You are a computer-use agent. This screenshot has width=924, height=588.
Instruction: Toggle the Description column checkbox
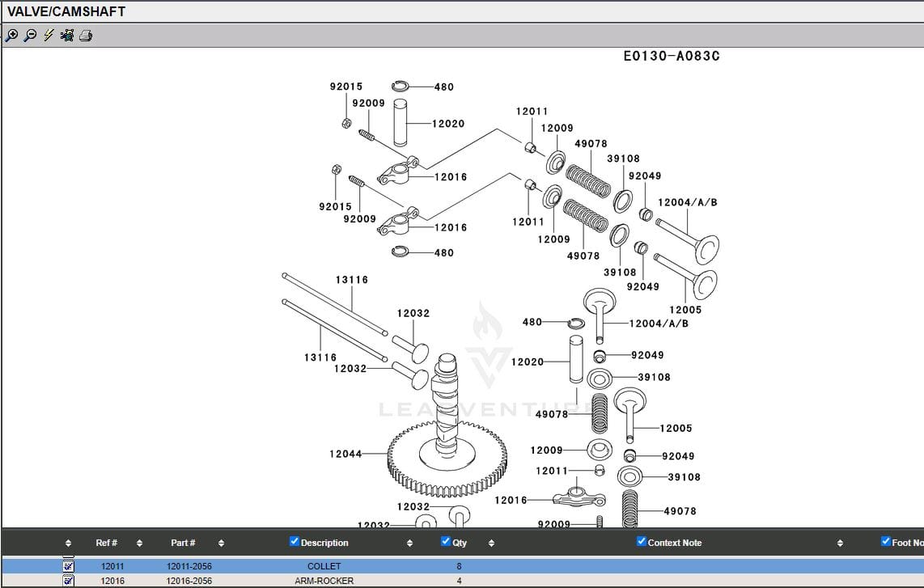pyautogui.click(x=295, y=542)
